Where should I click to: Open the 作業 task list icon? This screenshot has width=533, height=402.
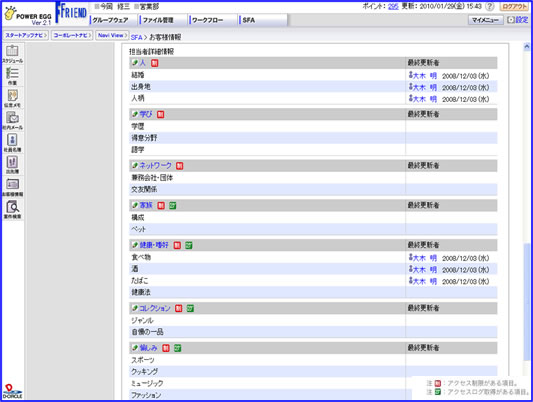[x=13, y=76]
